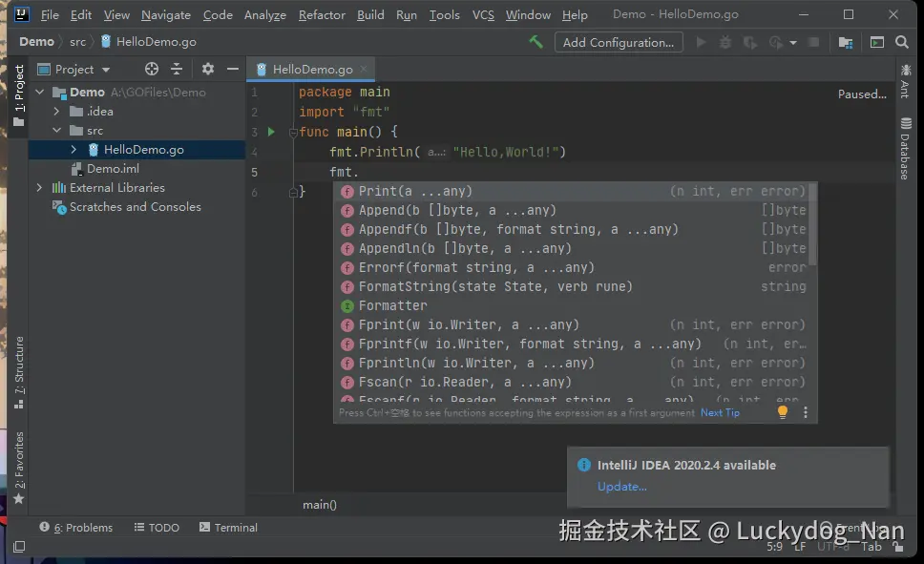The width and height of the screenshot is (924, 564).
Task: Open the Project Structure icon
Action: tap(846, 42)
